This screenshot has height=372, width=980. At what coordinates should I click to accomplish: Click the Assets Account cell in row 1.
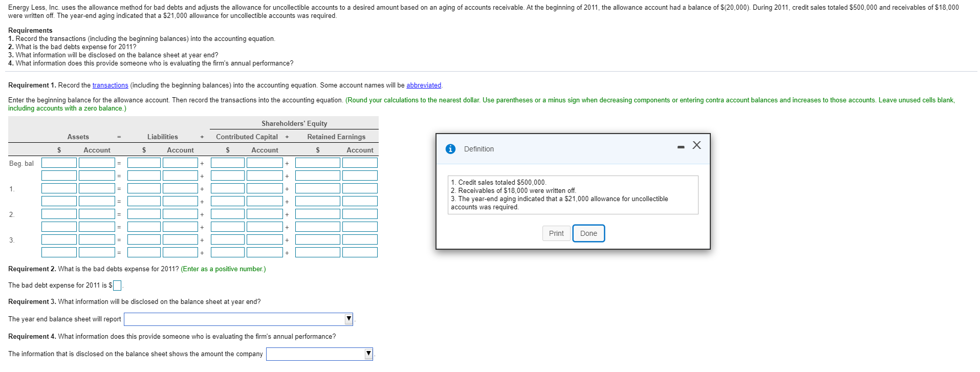point(97,188)
